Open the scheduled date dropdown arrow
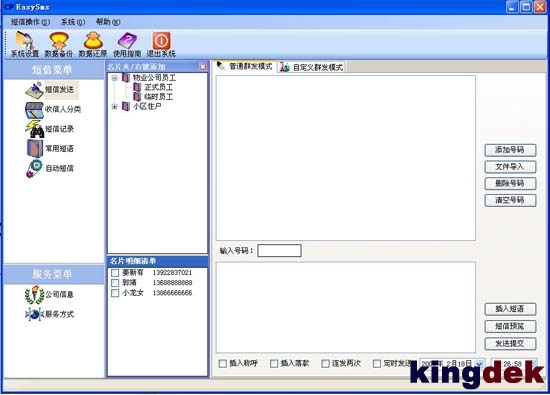The height and width of the screenshot is (395, 550). 480,363
